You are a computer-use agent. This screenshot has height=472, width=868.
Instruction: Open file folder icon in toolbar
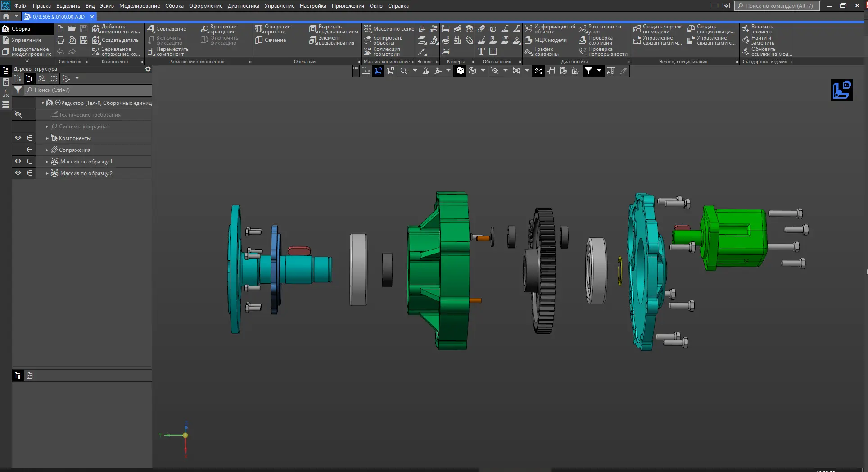pyautogui.click(x=72, y=29)
